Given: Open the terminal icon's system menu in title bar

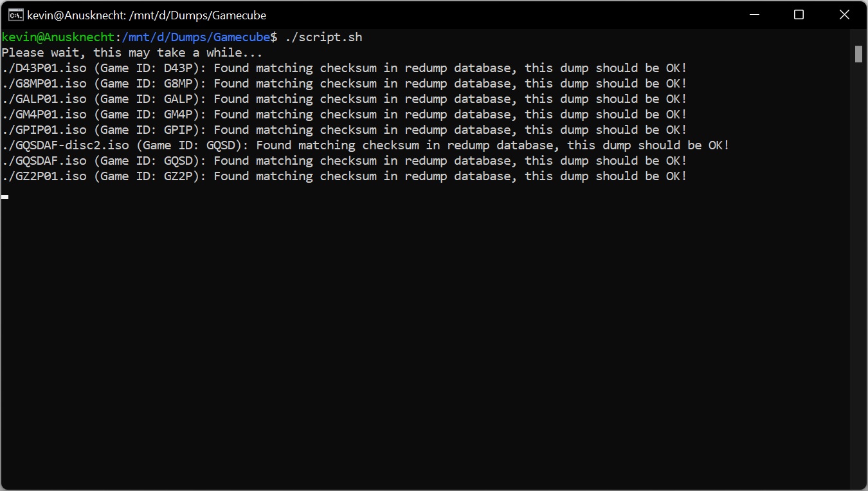Looking at the screenshot, I should [15, 15].
